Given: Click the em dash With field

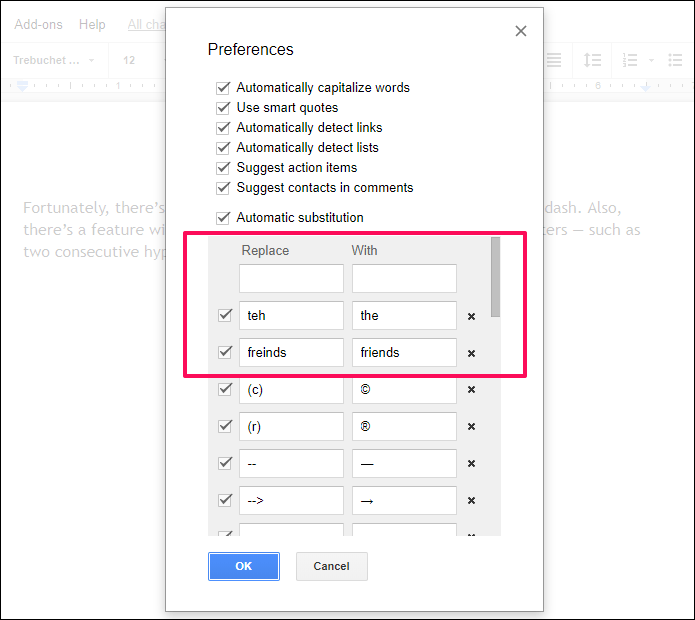Looking at the screenshot, I should tap(404, 464).
